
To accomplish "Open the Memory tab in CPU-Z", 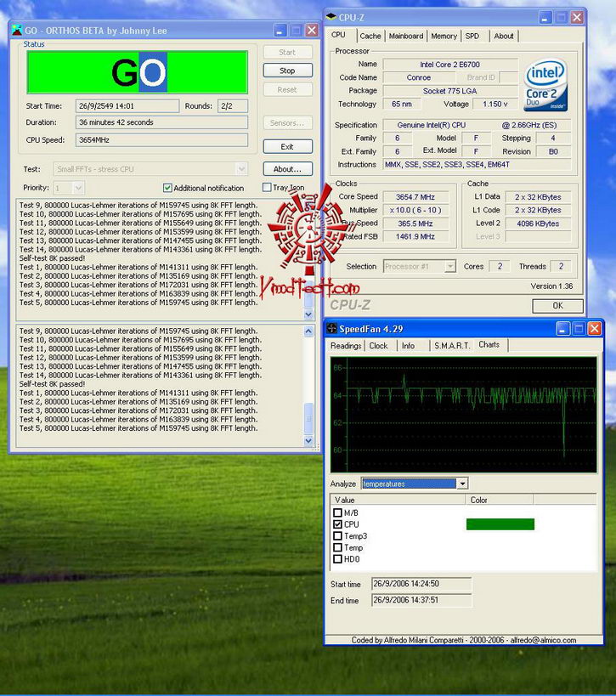I will pyautogui.click(x=444, y=36).
